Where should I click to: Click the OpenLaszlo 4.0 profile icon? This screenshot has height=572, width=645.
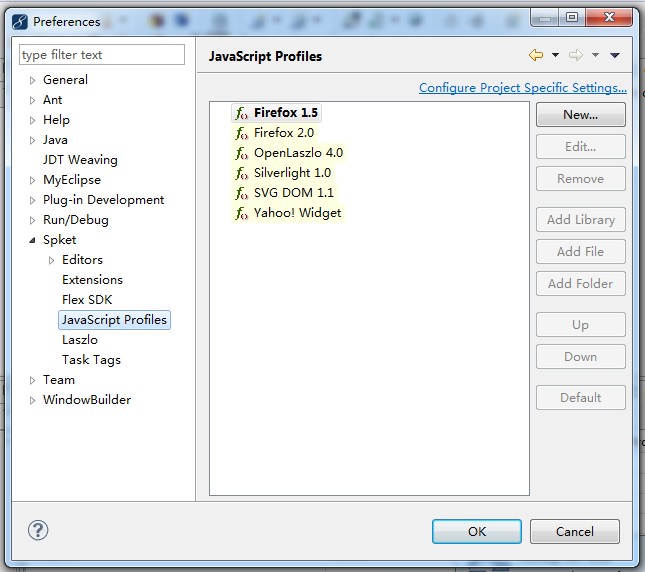pos(241,153)
